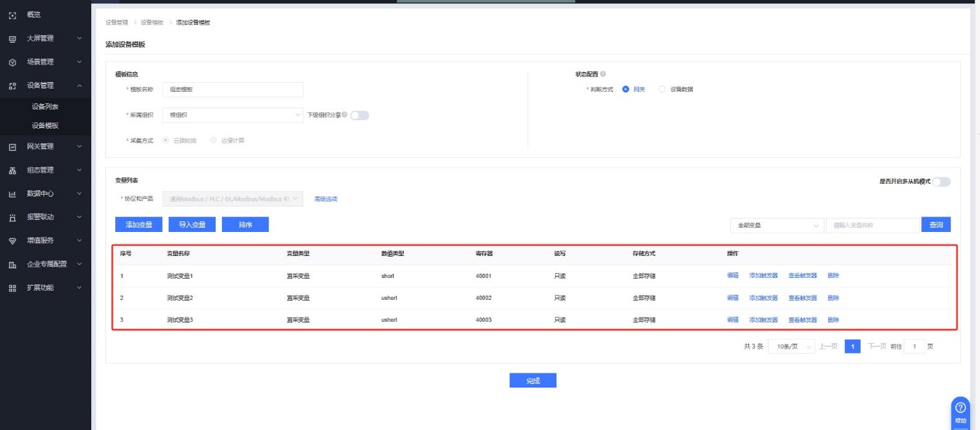The image size is (980, 430).
Task: Select the 设备数据 radio button
Action: [662, 89]
